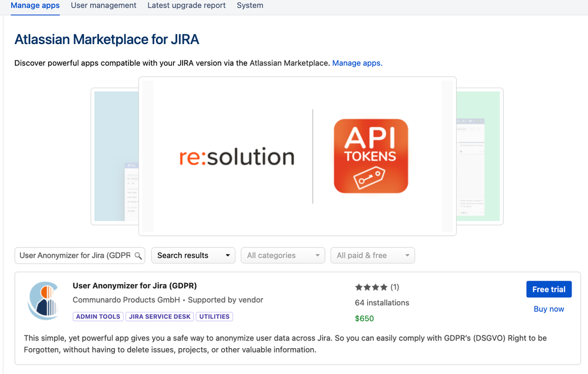Open the All categories dropdown

pyautogui.click(x=283, y=255)
